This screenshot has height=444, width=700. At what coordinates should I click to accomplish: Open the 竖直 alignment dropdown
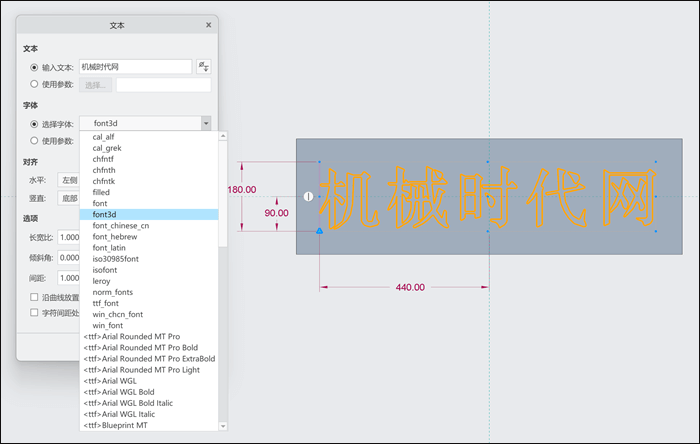(68, 198)
